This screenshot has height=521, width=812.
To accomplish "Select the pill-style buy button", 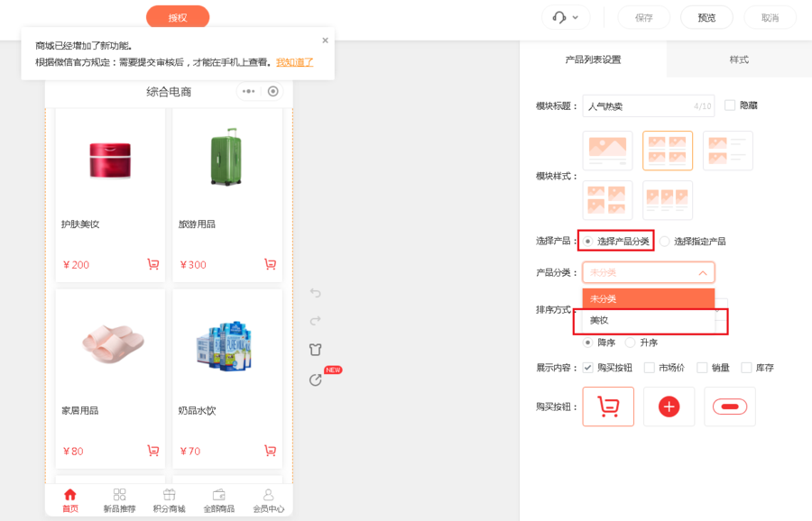I will (729, 407).
